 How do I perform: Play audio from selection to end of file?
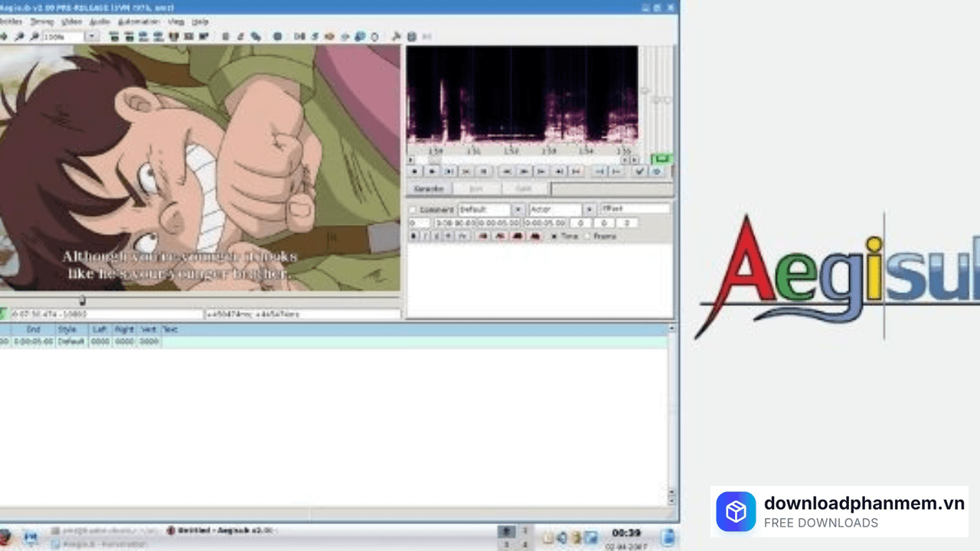[576, 171]
